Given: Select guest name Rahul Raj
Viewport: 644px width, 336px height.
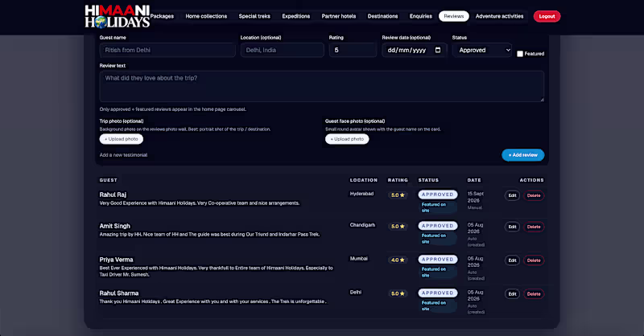Looking at the screenshot, I should point(113,195).
